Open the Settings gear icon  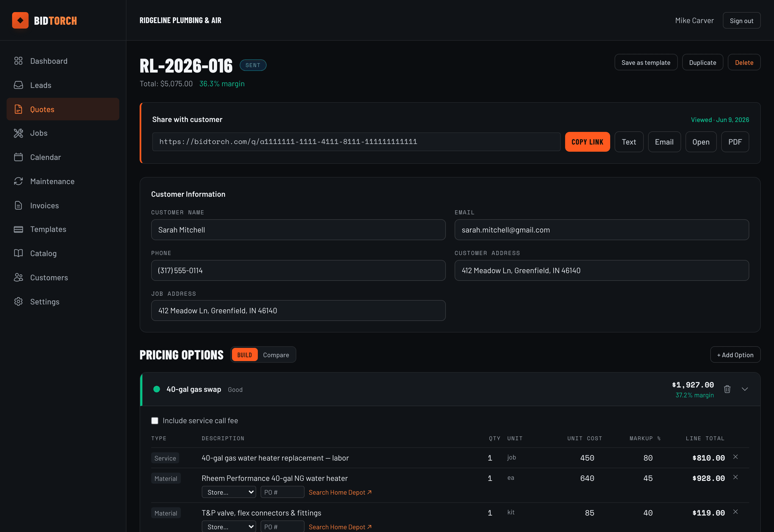[18, 301]
